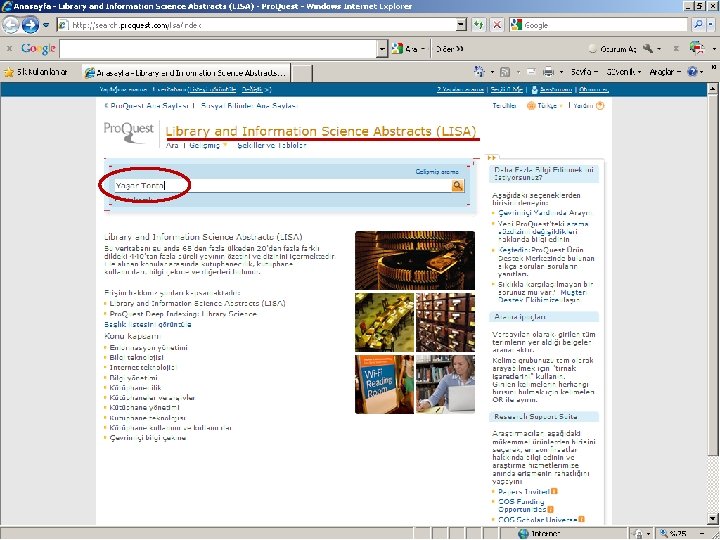The width and height of the screenshot is (720, 540).
Task: Open the Araçlar menu
Action: (x=664, y=72)
